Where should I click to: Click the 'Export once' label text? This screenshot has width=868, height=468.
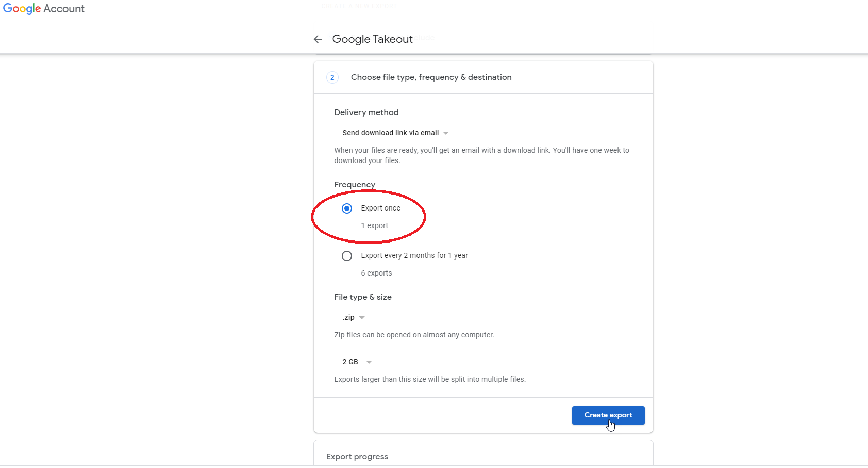[380, 208]
